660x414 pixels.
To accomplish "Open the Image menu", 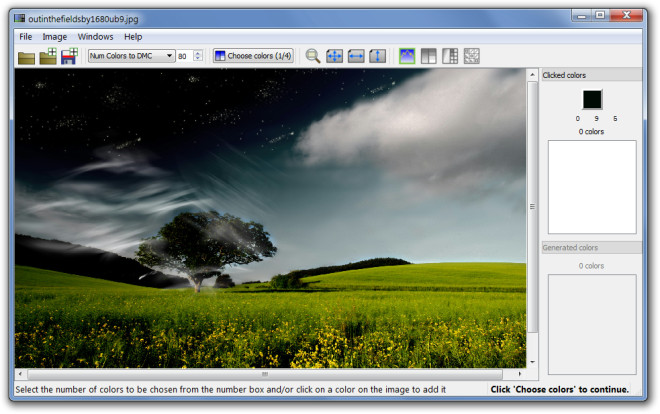I will click(x=55, y=37).
